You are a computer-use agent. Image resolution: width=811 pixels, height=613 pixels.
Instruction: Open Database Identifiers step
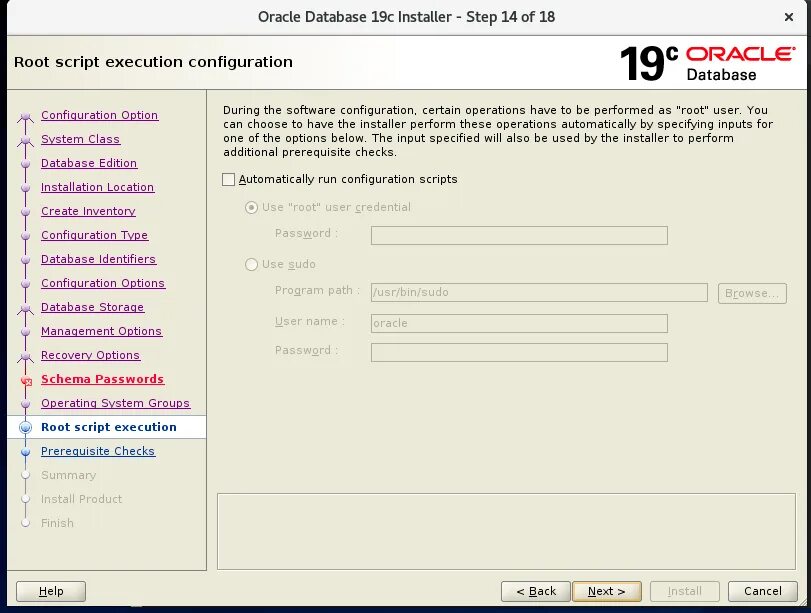coord(98,259)
